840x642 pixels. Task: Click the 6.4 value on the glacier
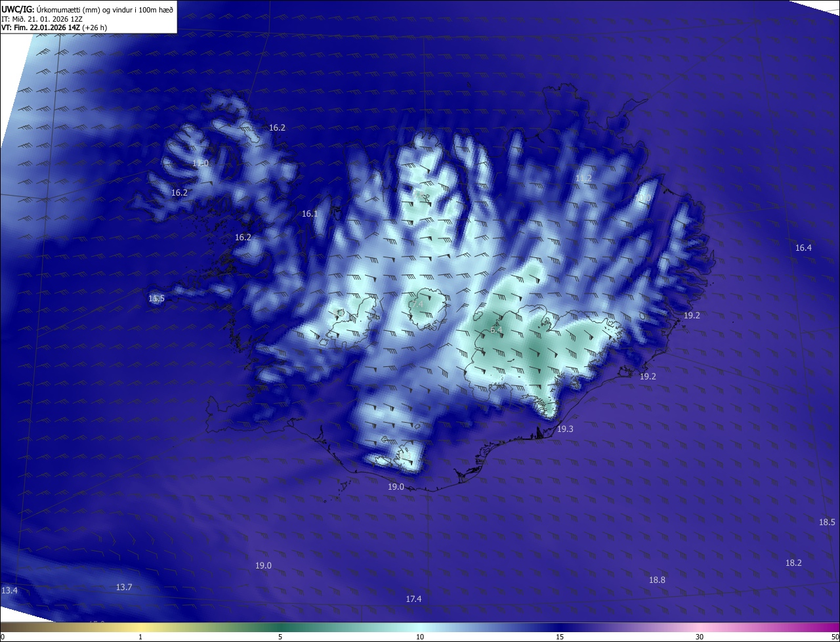tap(496, 330)
